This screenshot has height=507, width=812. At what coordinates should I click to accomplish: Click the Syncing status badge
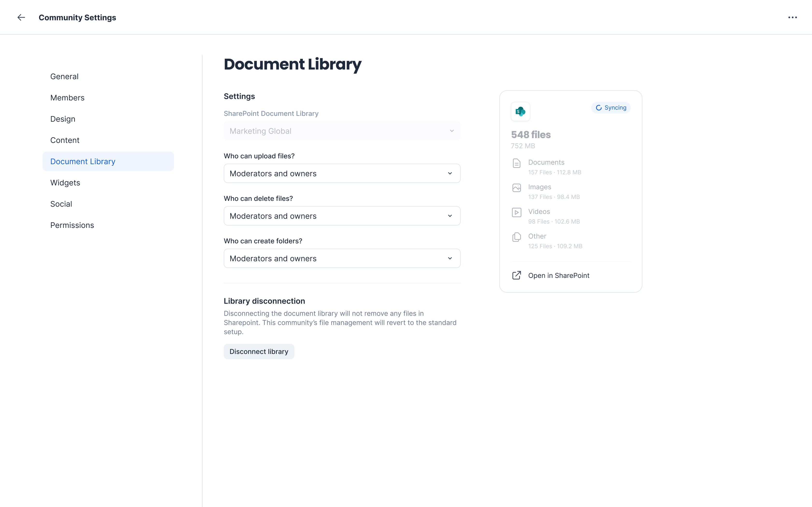611,108
